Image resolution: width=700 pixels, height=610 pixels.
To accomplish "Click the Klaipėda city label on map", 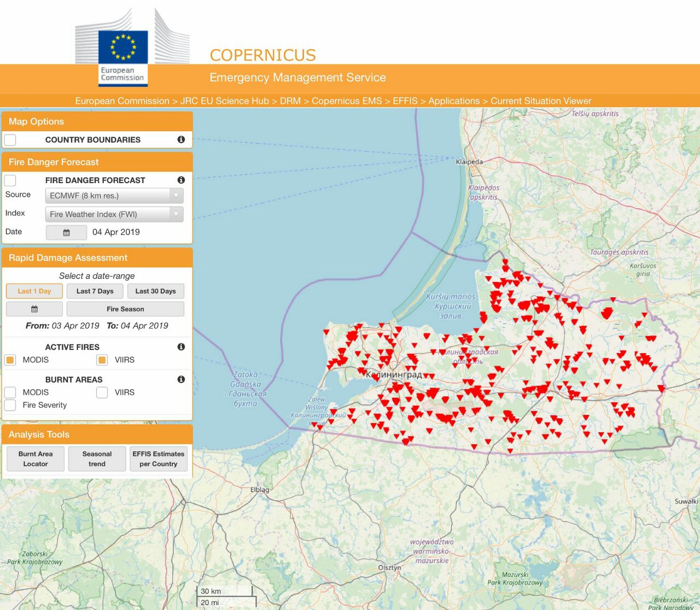I will tap(469, 162).
